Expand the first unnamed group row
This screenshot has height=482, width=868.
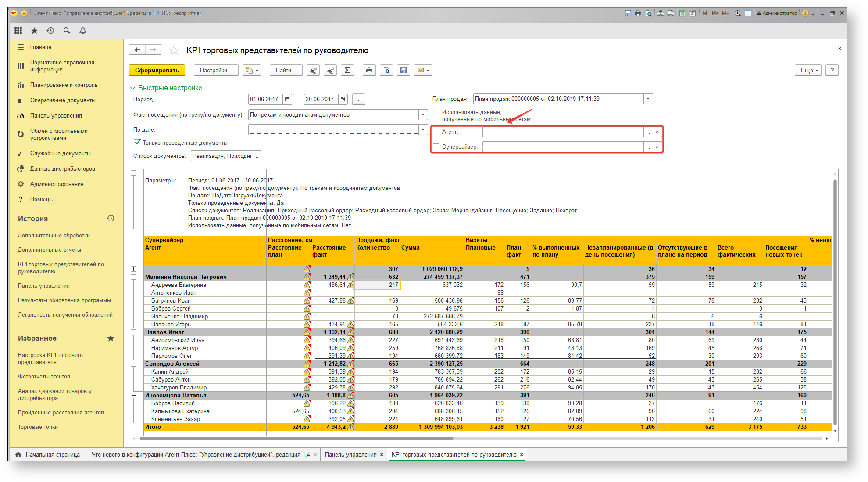click(x=134, y=269)
